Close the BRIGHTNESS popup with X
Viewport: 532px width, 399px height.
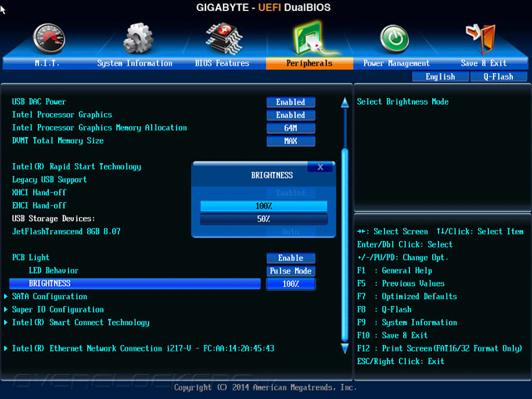[320, 167]
